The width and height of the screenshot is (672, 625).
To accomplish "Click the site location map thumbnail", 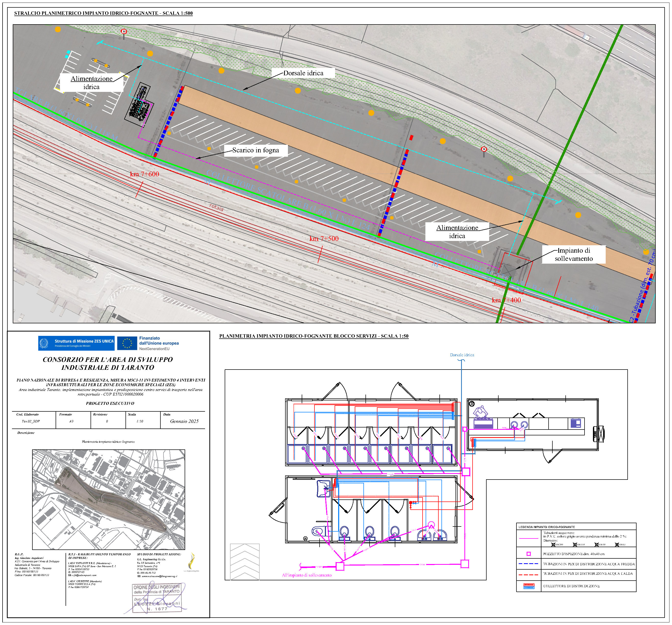I will pos(108,499).
